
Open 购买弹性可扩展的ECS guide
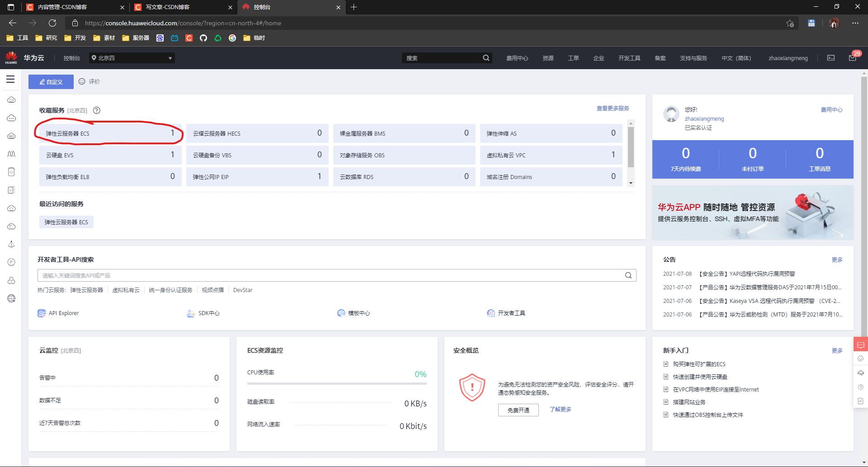(x=699, y=364)
